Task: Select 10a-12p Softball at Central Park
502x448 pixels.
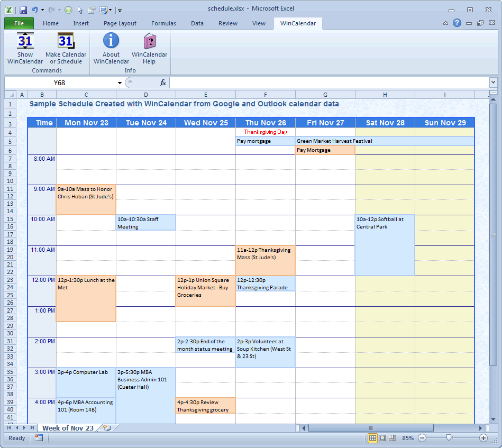Action: click(385, 245)
